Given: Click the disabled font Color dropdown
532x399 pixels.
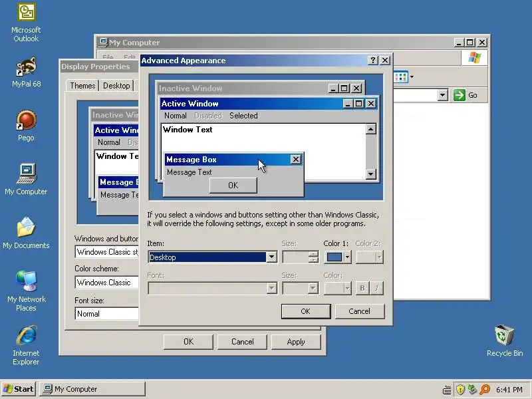Looking at the screenshot, I should [338, 289].
